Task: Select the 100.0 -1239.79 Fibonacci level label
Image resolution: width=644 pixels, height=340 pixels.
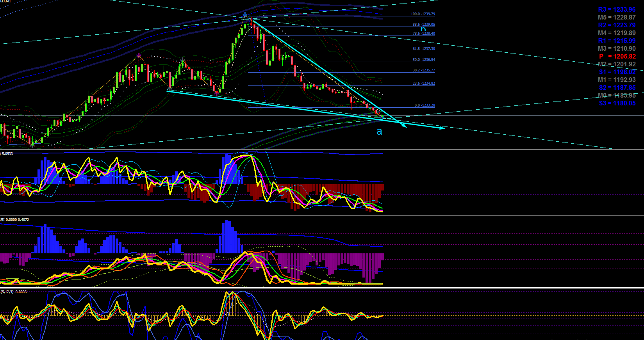Action: [423, 14]
